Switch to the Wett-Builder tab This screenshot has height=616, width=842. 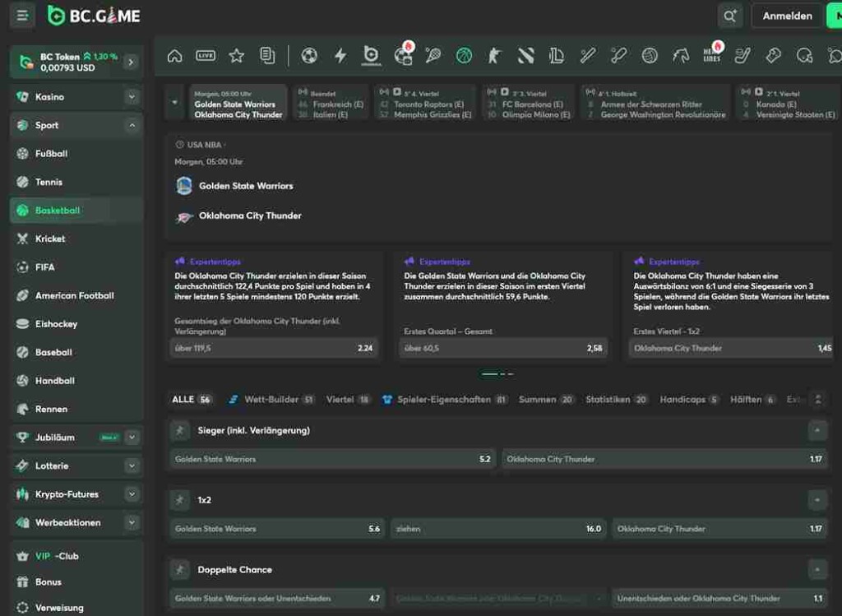point(271,400)
